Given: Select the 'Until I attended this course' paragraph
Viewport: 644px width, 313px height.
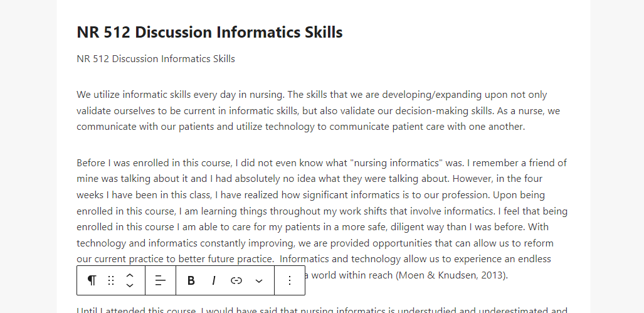Looking at the screenshot, I should [x=322, y=310].
